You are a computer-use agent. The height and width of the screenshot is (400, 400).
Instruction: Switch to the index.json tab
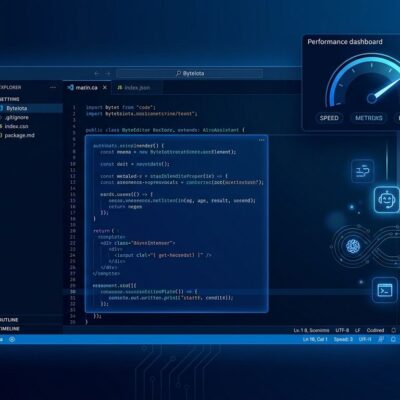[x=137, y=88]
